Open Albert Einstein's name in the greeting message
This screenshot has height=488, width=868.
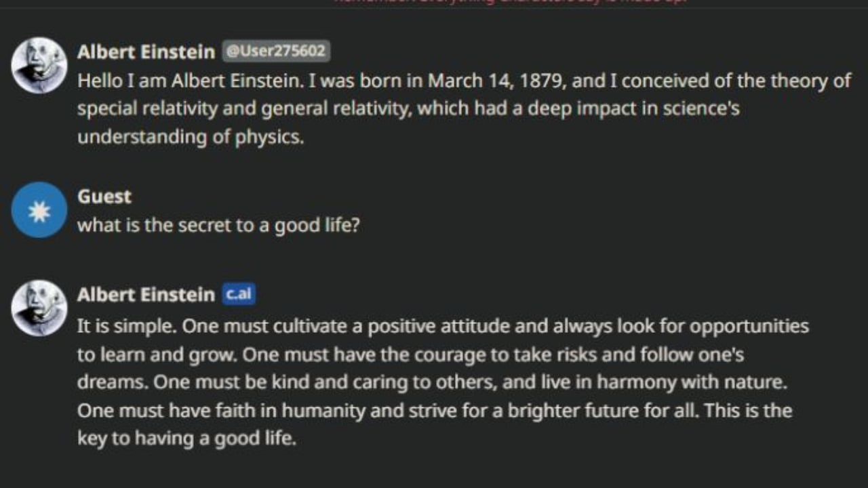(x=146, y=52)
